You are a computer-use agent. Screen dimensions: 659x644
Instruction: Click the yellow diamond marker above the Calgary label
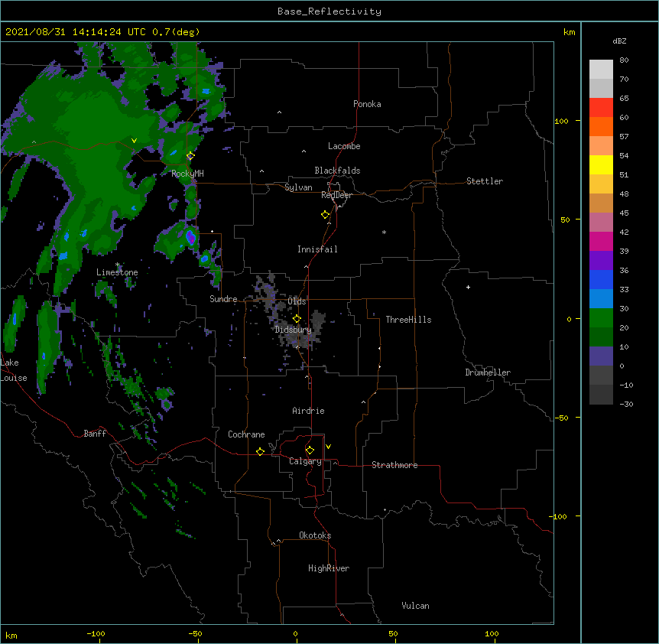[x=310, y=450]
